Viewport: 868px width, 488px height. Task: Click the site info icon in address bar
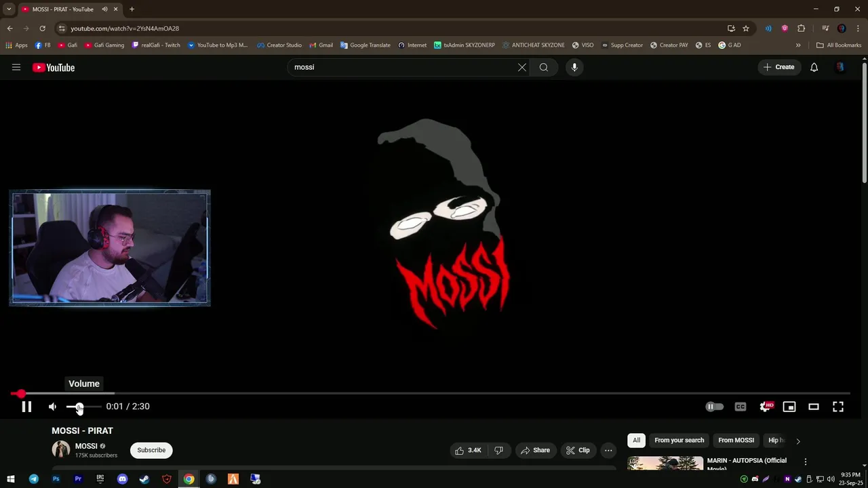[x=62, y=28]
